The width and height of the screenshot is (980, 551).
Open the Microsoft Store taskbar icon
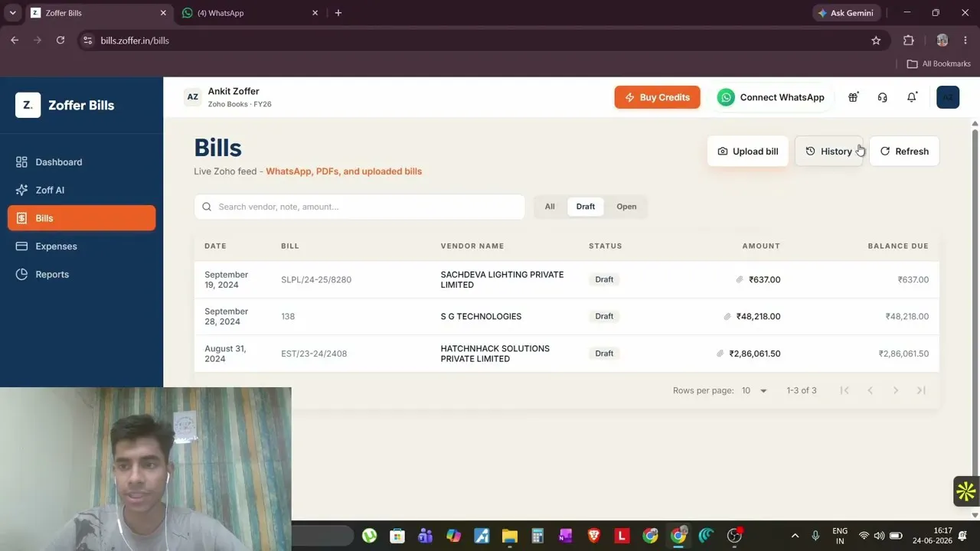coord(397,536)
